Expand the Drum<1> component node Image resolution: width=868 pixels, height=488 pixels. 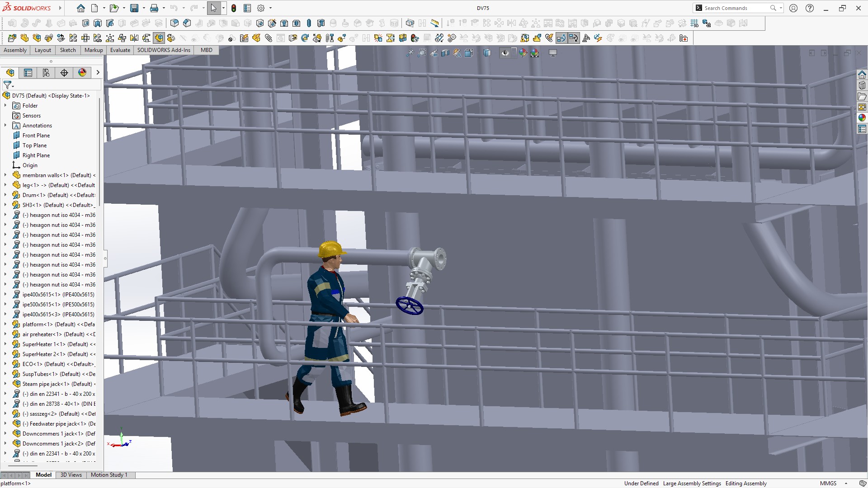pos(5,195)
